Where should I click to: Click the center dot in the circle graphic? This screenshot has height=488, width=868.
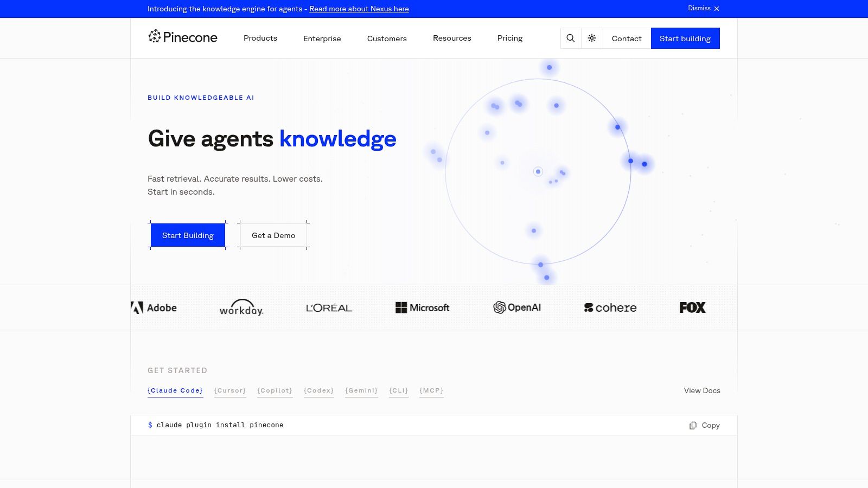click(x=538, y=171)
